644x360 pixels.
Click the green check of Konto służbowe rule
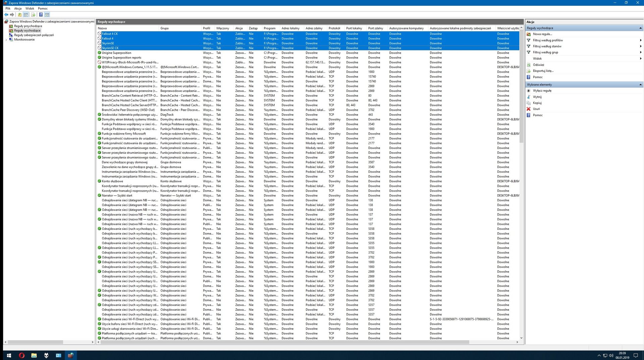tap(99, 181)
